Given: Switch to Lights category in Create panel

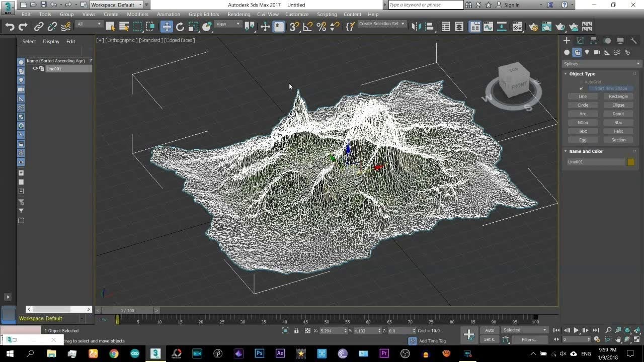Looking at the screenshot, I should click(x=587, y=52).
